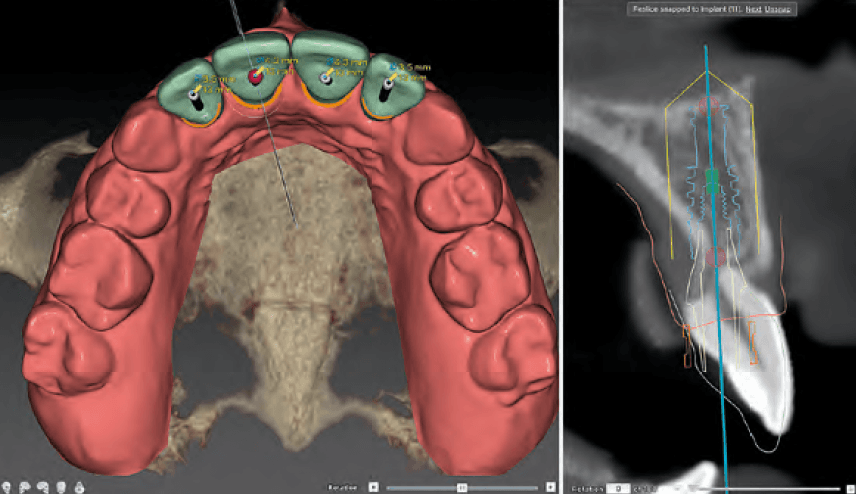Select the rightmost implant sleeve marker

pyautogui.click(x=389, y=84)
